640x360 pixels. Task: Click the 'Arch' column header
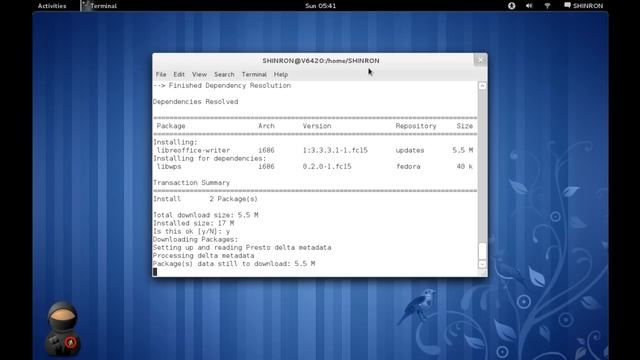click(x=266, y=126)
